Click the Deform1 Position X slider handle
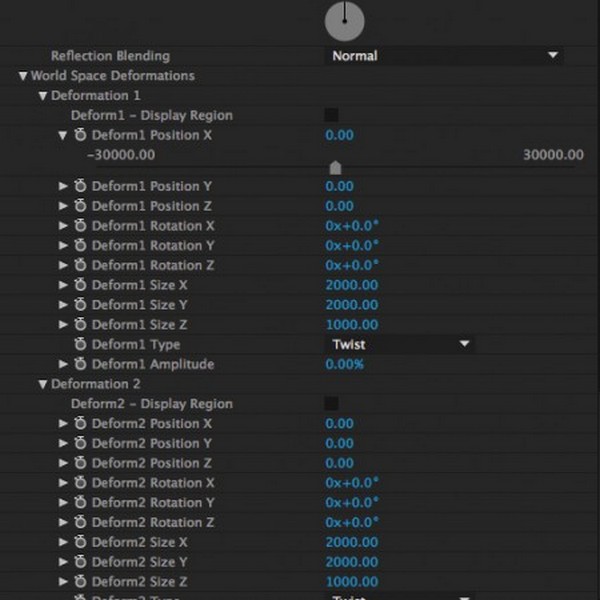Screen dimensions: 600x600 335,168
